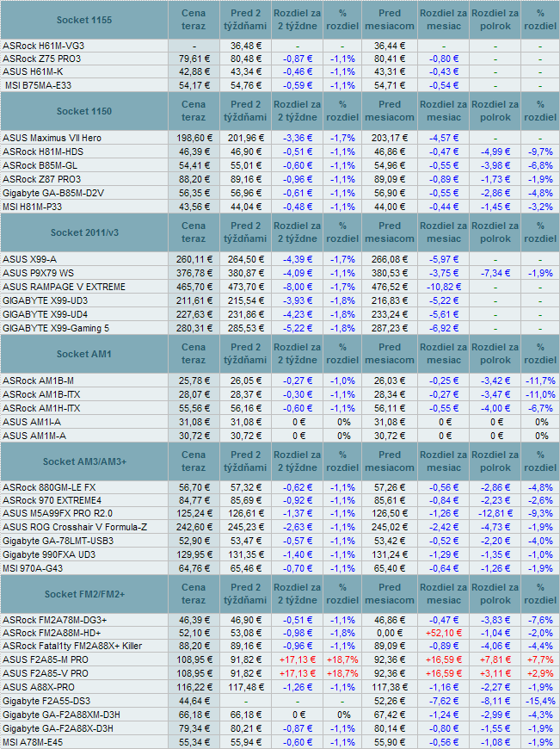Select Gigabyte F2A55-DS3 row name
Viewport: 560px width, 749px height.
[x=46, y=702]
